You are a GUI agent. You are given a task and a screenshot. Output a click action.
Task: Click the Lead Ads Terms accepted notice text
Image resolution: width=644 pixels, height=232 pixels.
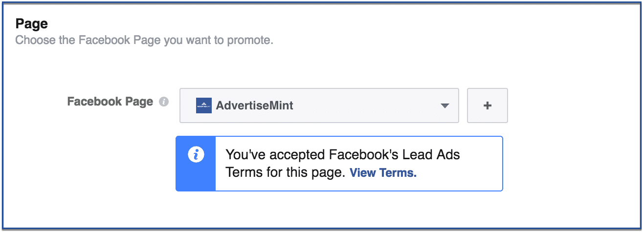343,164
